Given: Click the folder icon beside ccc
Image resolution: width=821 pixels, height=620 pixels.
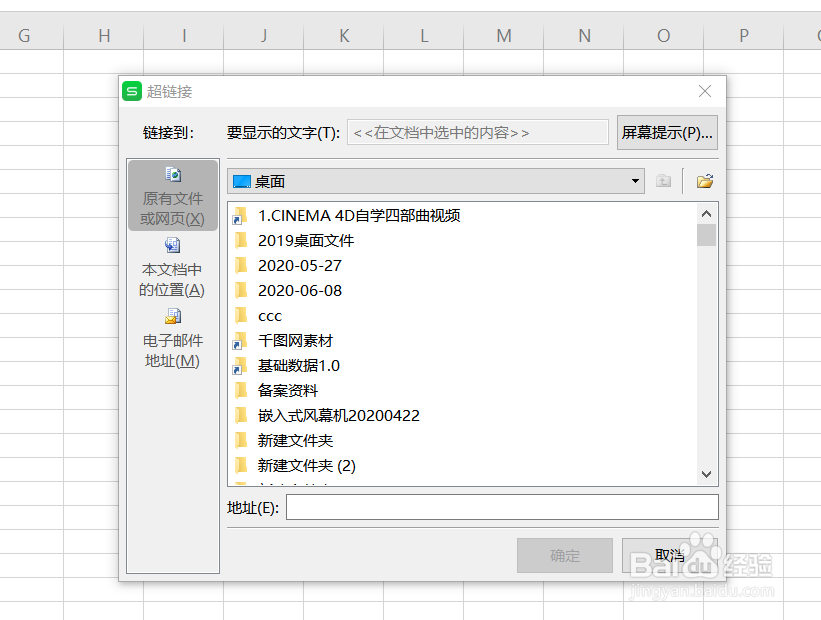Looking at the screenshot, I should [241, 315].
